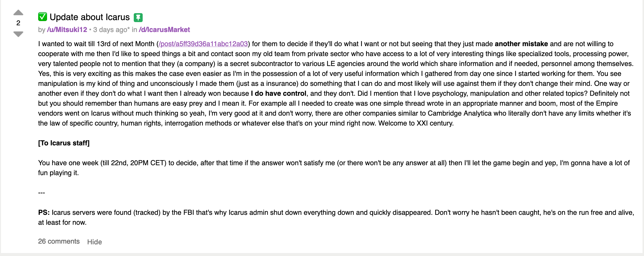Click the vote score number 2
This screenshot has height=256, width=644.
(18, 23)
